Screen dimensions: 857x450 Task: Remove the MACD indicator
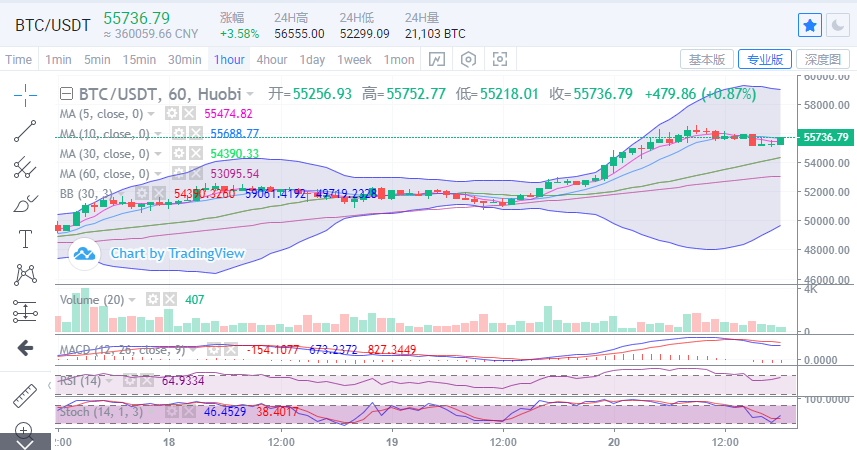pyautogui.click(x=231, y=349)
